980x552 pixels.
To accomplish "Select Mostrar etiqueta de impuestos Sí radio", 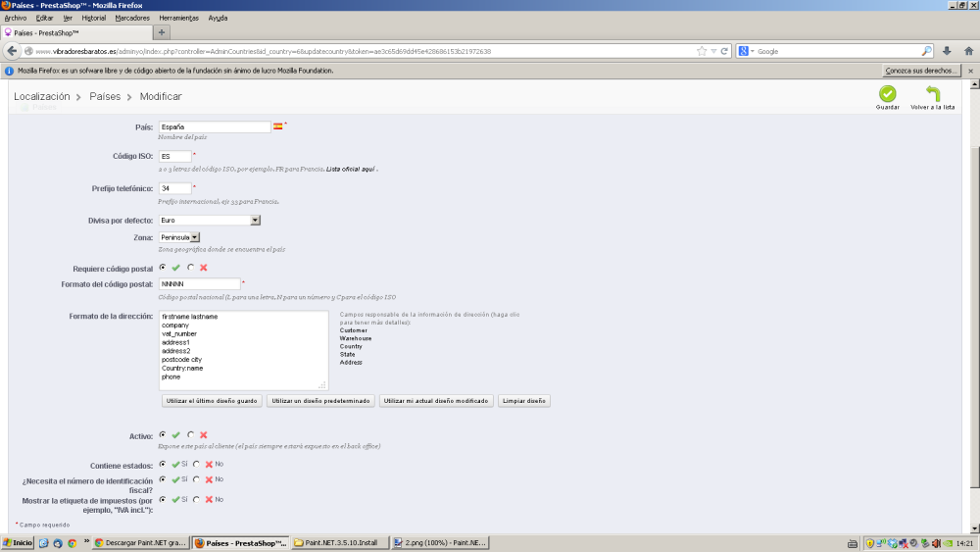I will (163, 499).
